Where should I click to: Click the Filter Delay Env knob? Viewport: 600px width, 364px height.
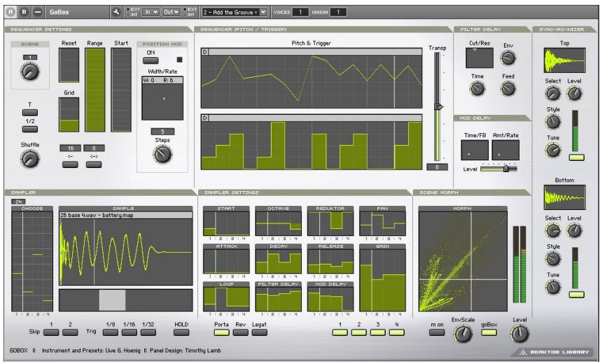pos(508,58)
